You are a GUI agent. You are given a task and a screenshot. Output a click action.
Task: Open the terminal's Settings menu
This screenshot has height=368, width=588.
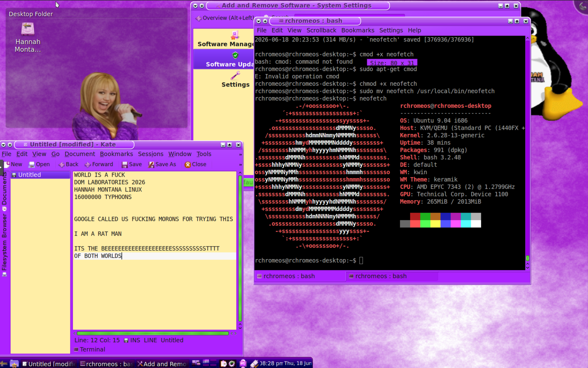391,30
